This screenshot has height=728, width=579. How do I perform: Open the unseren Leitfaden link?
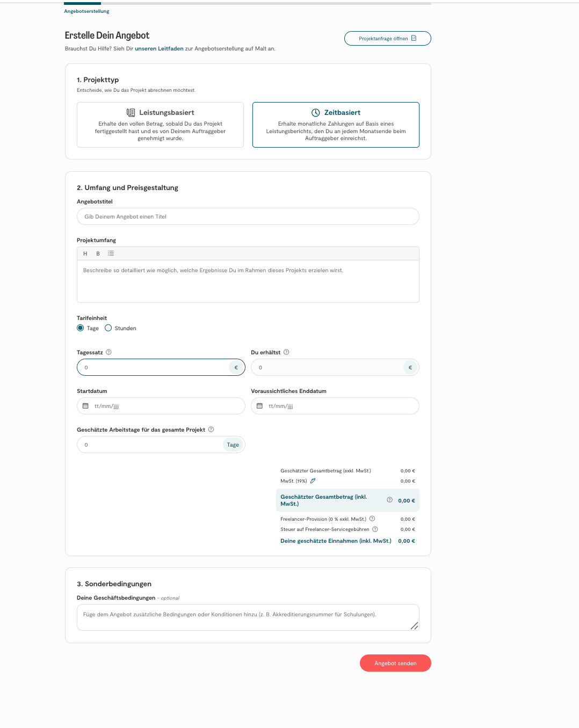(x=159, y=48)
